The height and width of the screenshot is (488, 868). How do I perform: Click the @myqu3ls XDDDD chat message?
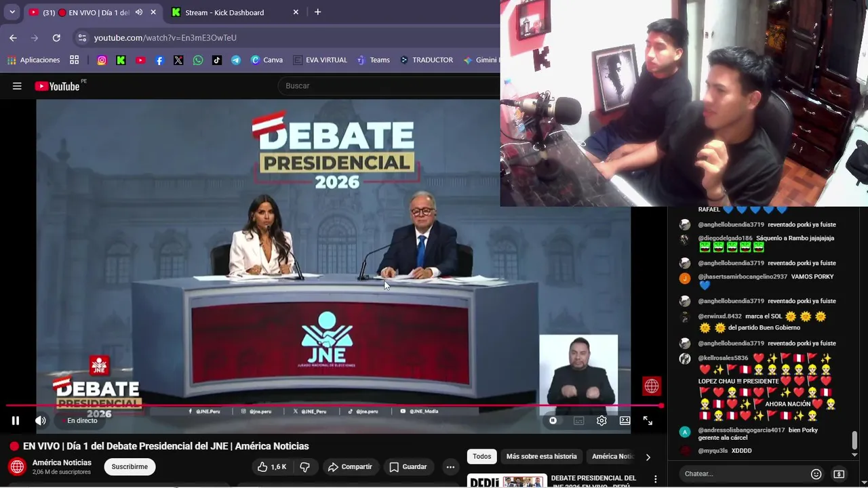pyautogui.click(x=725, y=451)
